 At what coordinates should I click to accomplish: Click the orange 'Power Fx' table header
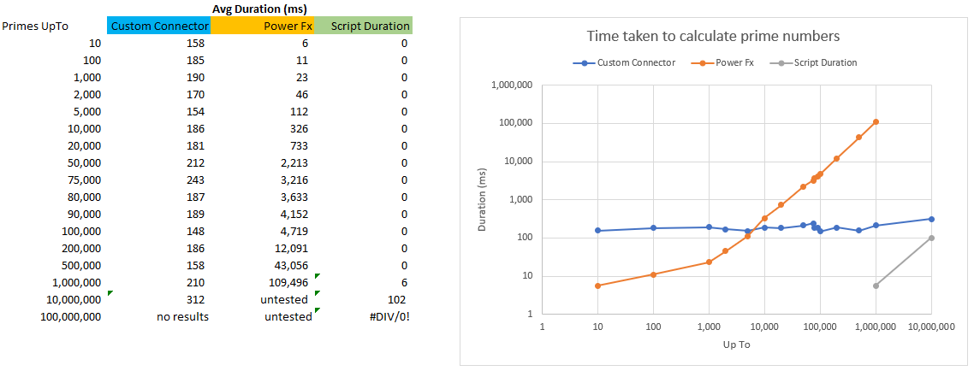(x=263, y=26)
